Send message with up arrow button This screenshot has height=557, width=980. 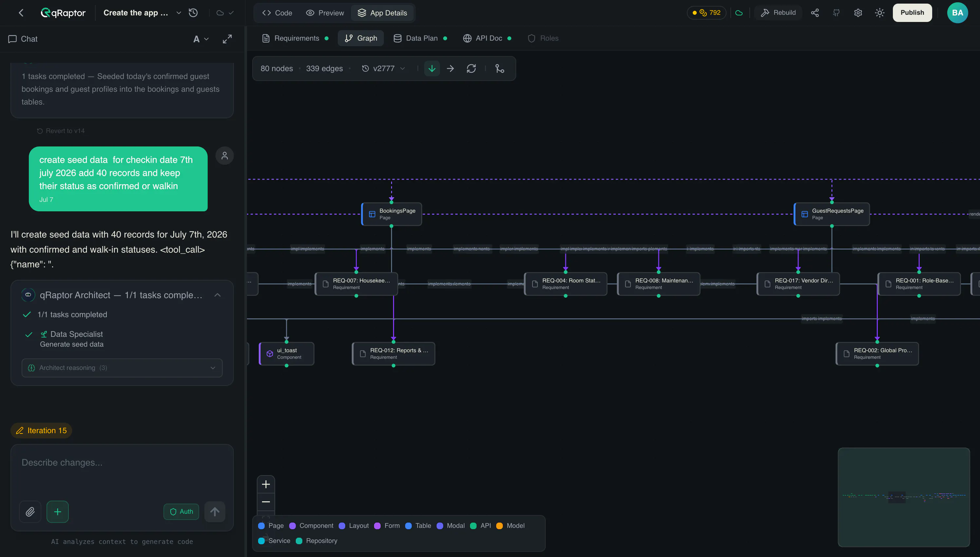pos(215,511)
